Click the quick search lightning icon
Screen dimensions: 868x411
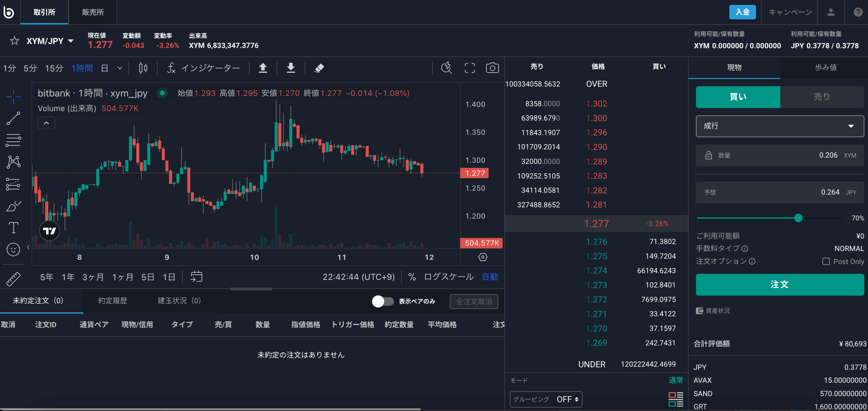446,68
